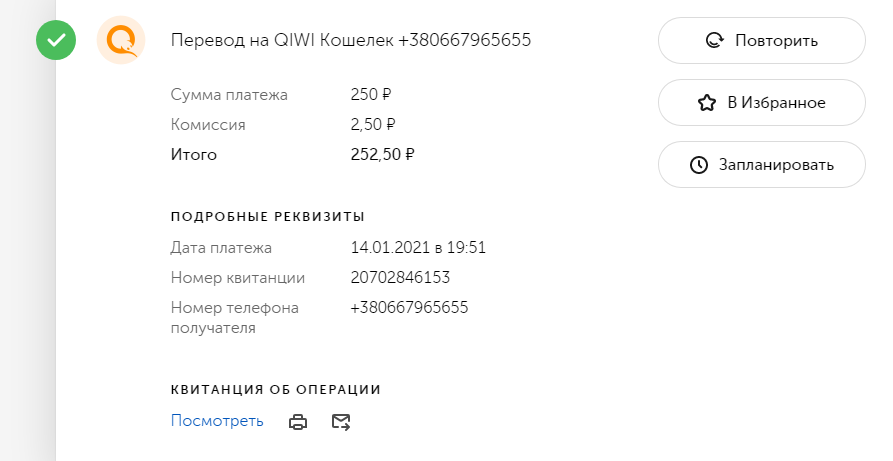893x461 pixels.
Task: Click the ПОДРОБНЫЕ РЕКВИЗИТЫ heading
Action: pyautogui.click(x=268, y=216)
